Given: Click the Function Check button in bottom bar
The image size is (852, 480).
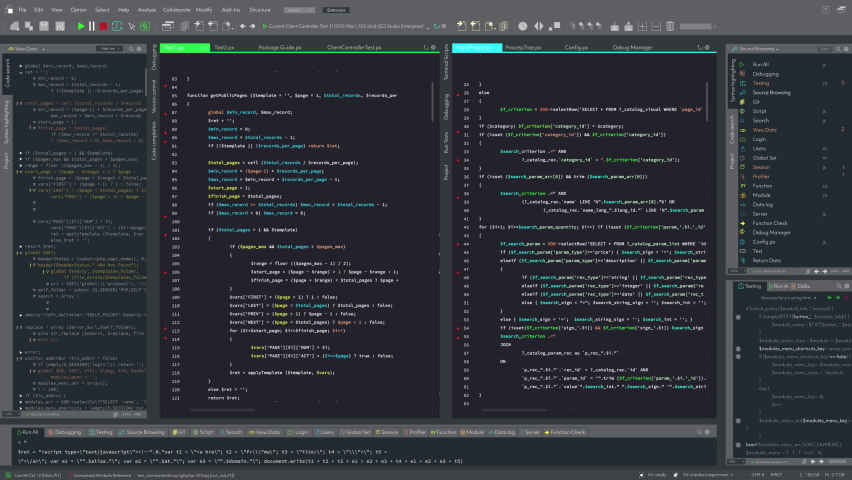Looking at the screenshot, I should 565,432.
